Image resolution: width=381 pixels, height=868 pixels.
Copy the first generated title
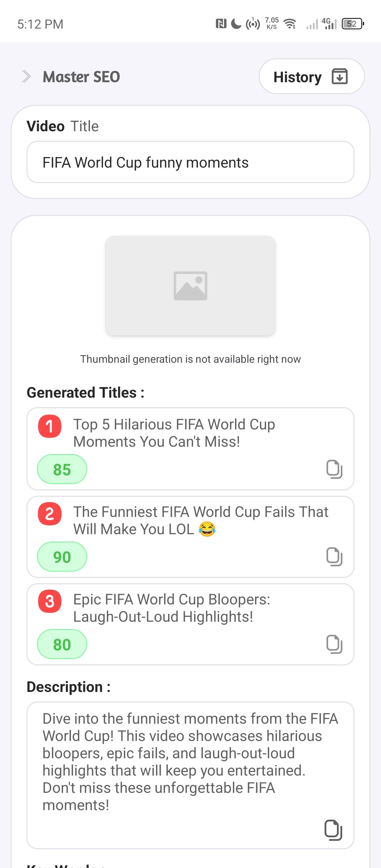click(x=334, y=469)
